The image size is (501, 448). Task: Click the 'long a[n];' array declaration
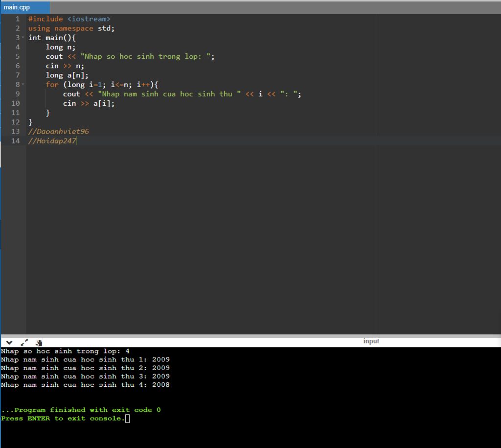[67, 75]
